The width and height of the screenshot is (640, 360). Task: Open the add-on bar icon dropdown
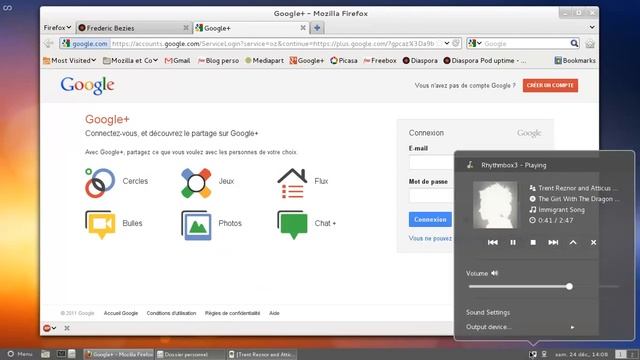[x=49, y=328]
